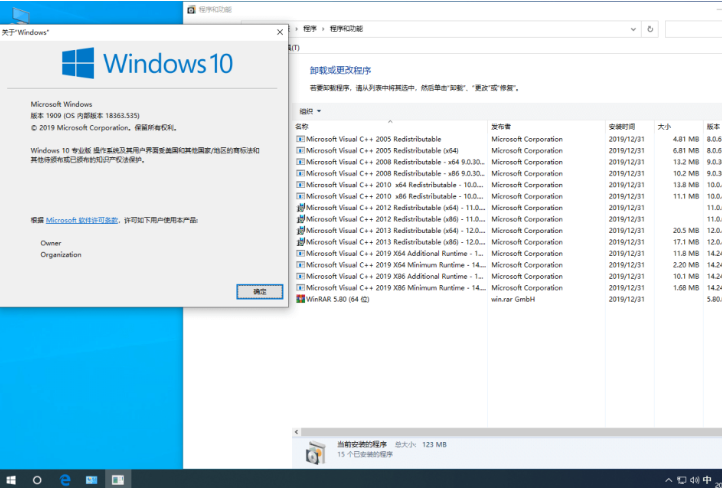Select the win.rar GmbH publisher cell
This screenshot has height=488, width=722.
point(513,299)
